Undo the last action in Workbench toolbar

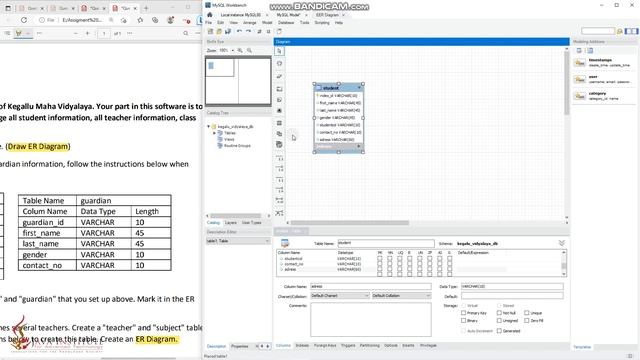click(x=239, y=31)
